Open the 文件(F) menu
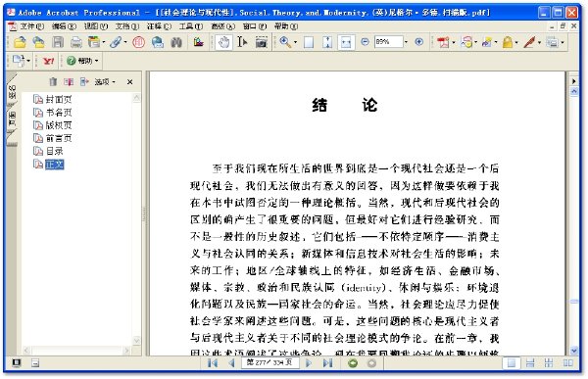 (x=32, y=26)
